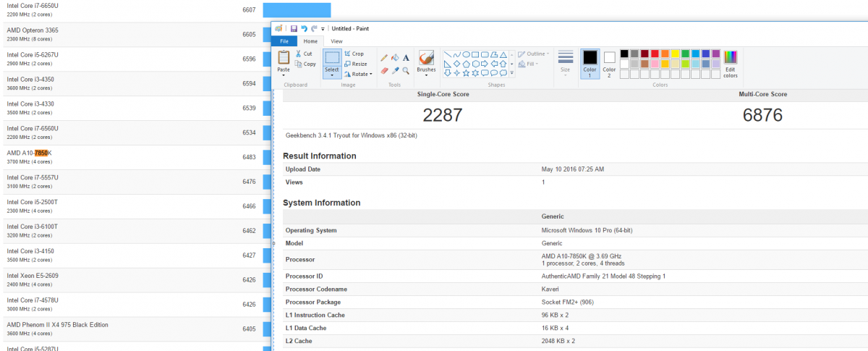Open the shape Outline dropdown
The height and width of the screenshot is (351, 868).
pos(534,54)
